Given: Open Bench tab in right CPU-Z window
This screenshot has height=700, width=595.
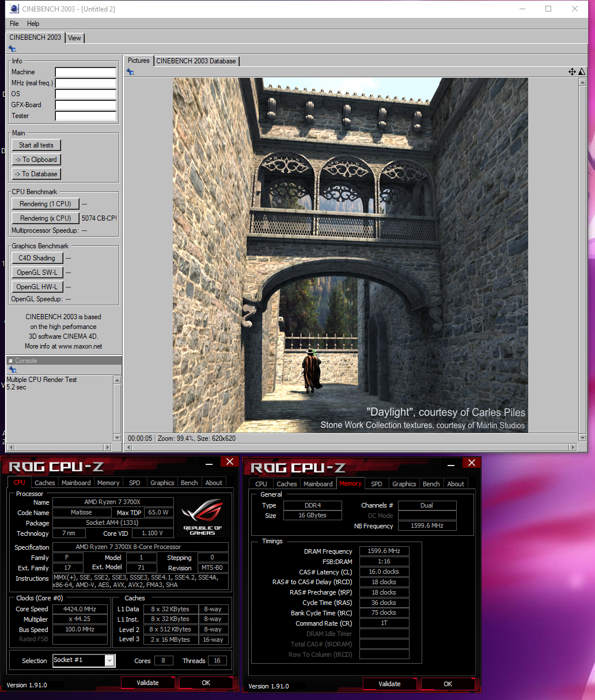Looking at the screenshot, I should pos(431,484).
